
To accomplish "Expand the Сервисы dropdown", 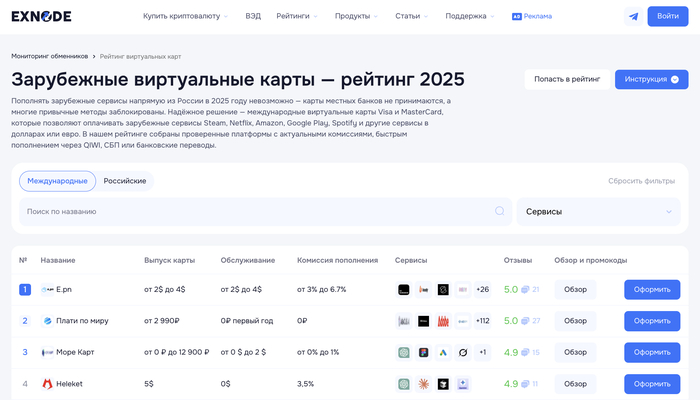I will click(599, 211).
